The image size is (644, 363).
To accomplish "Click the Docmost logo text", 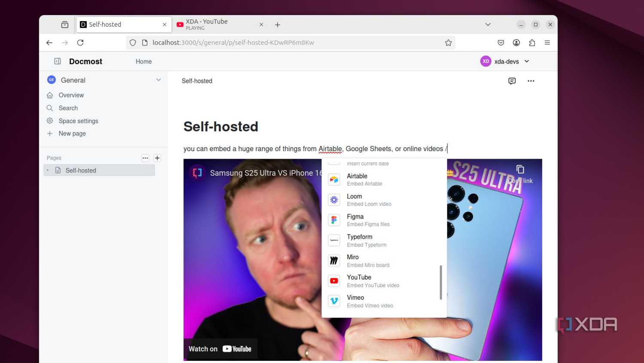I will point(85,61).
